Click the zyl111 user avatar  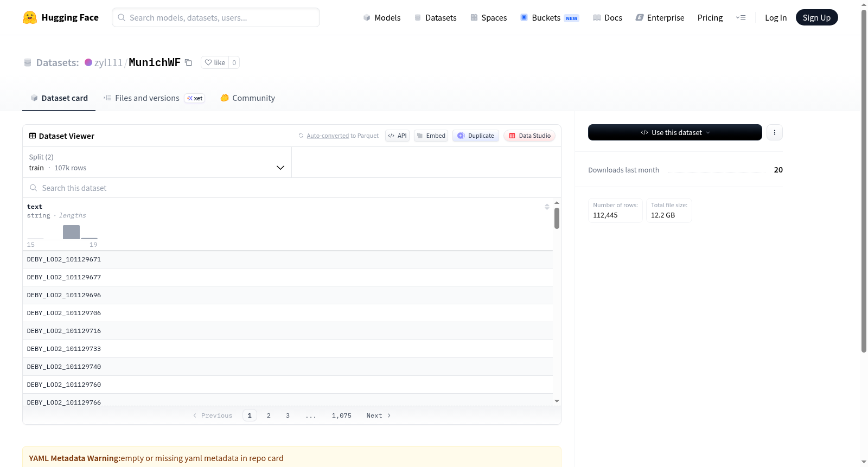click(88, 62)
